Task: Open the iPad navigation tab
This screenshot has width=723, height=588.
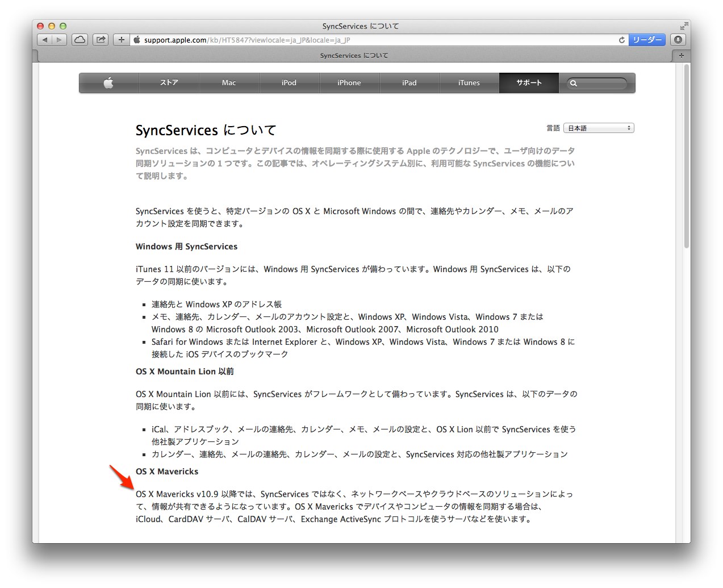Action: point(409,83)
